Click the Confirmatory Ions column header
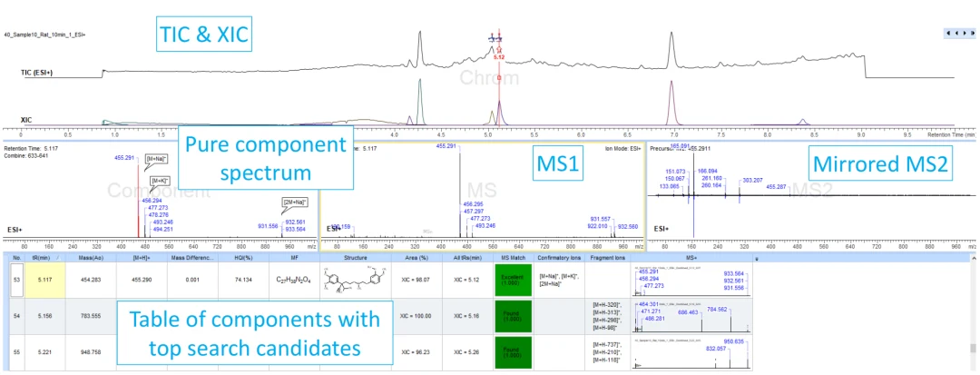980x375 pixels. tap(558, 258)
